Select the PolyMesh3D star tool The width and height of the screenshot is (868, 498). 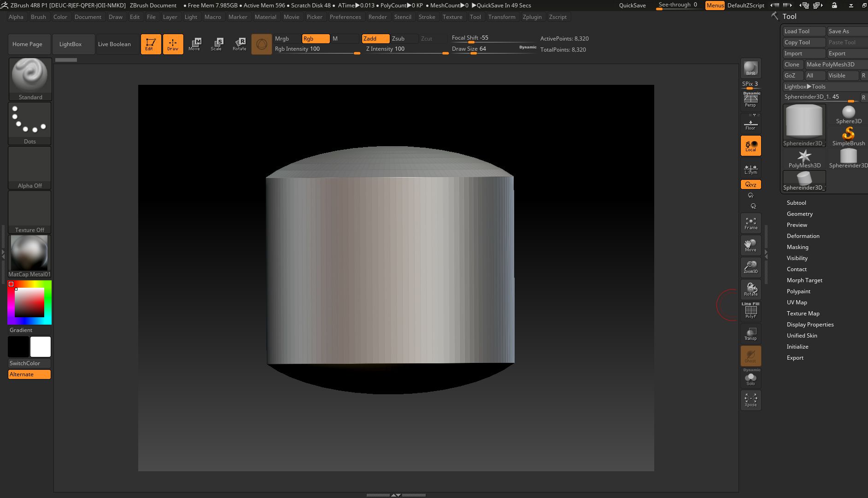coord(804,159)
